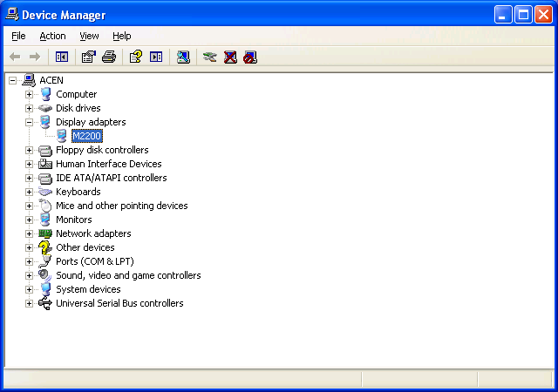Screen dimensions: 558x392
Task: Click the Keyboards category icon
Action: click(45, 192)
